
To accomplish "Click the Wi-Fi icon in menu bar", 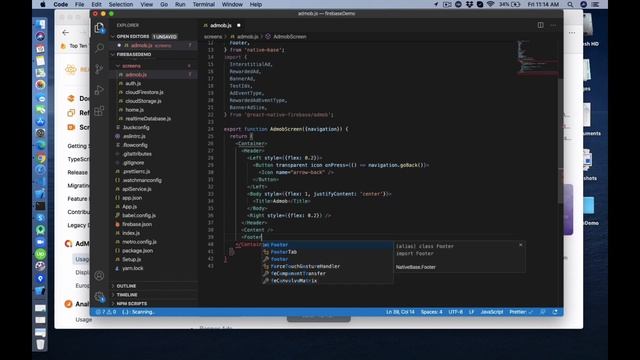I will click(x=491, y=4).
